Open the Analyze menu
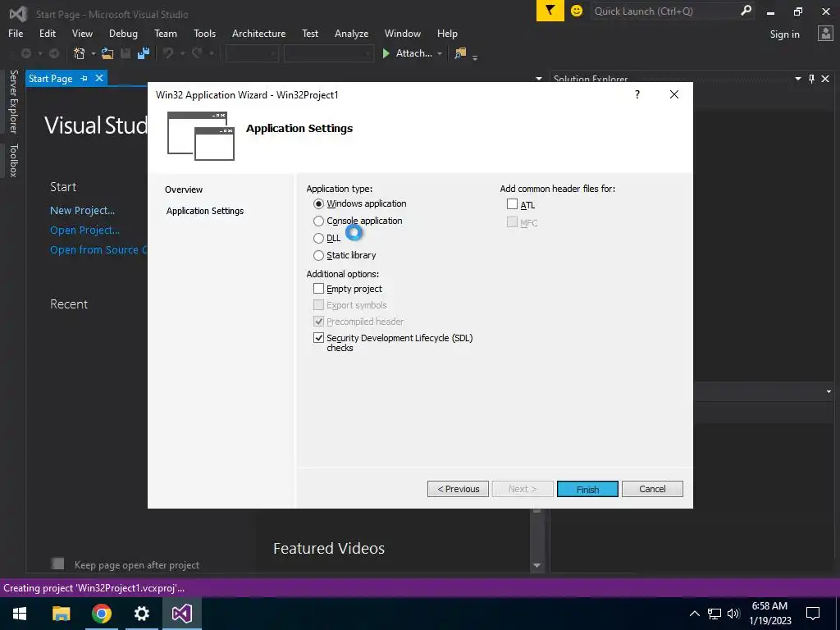 click(351, 33)
